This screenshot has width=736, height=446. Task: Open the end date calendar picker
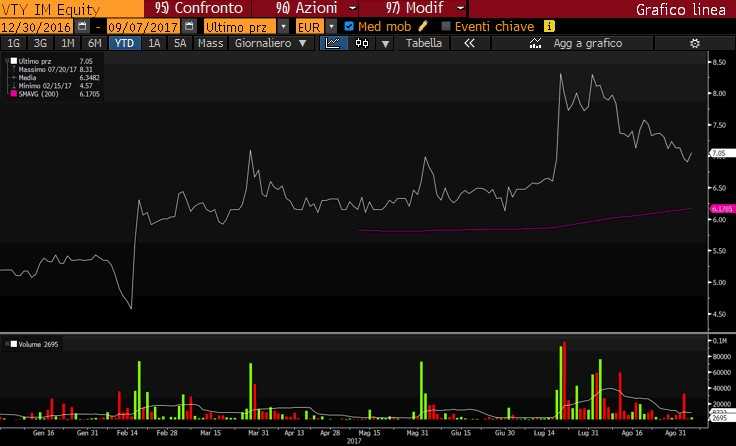tap(190, 26)
